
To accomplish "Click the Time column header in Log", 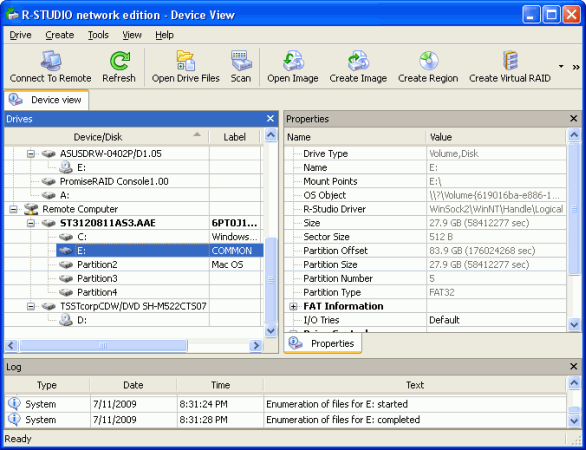I will click(x=220, y=385).
